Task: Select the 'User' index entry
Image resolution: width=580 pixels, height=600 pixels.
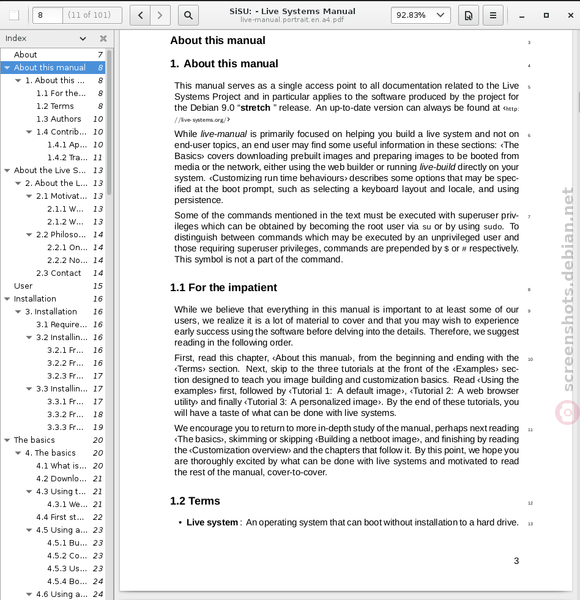Action: (54, 286)
